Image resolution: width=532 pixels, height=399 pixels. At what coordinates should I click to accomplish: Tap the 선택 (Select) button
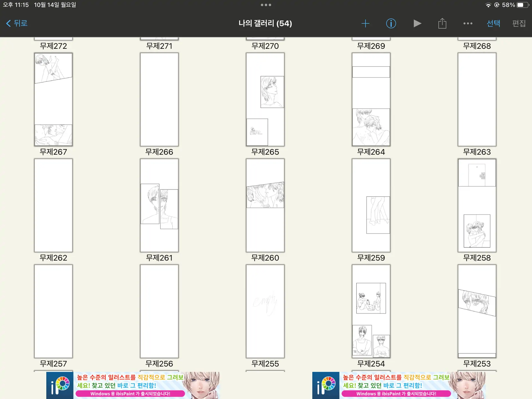click(x=493, y=23)
